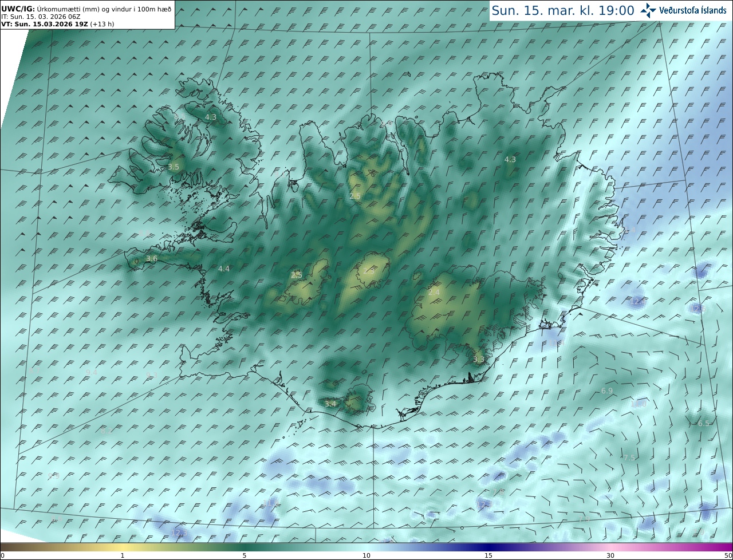Click the color scale tick label 10

coord(366,555)
